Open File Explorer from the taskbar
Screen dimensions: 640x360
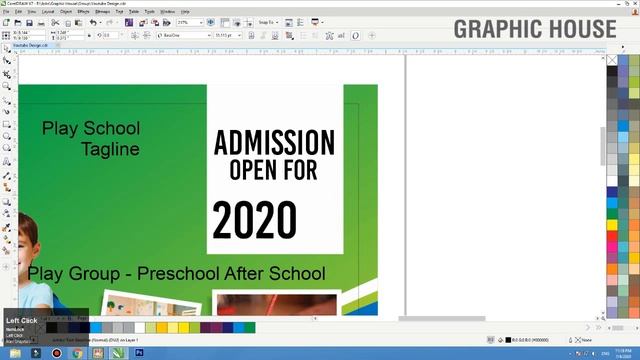16,353
